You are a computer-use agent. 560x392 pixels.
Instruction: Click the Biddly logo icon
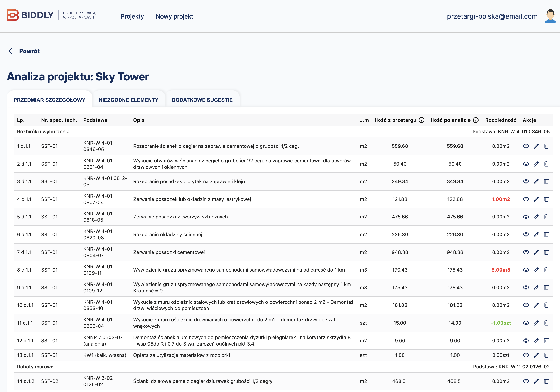[12, 15]
